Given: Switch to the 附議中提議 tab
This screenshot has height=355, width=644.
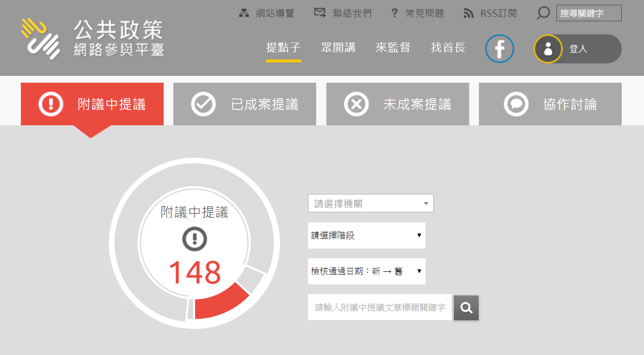Looking at the screenshot, I should pos(92,104).
